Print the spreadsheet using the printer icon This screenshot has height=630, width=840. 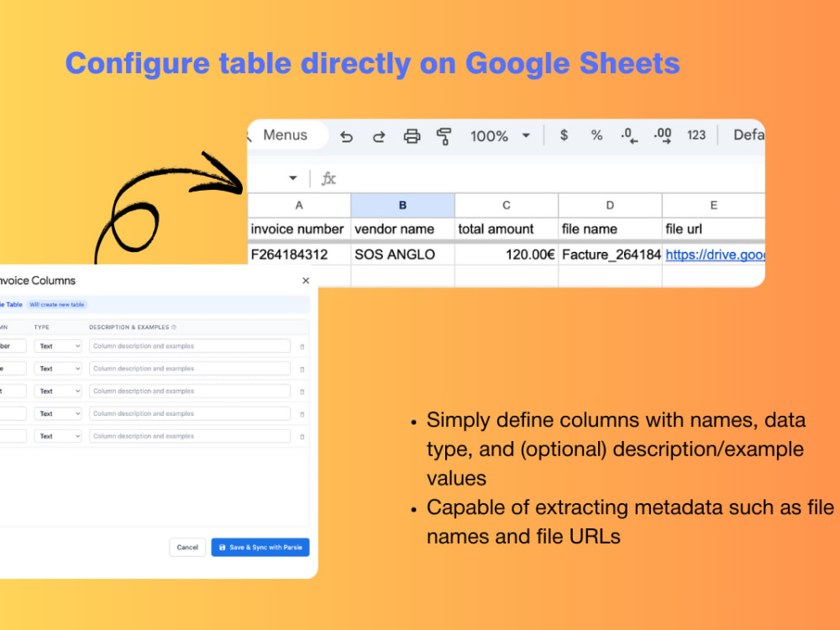(x=412, y=136)
